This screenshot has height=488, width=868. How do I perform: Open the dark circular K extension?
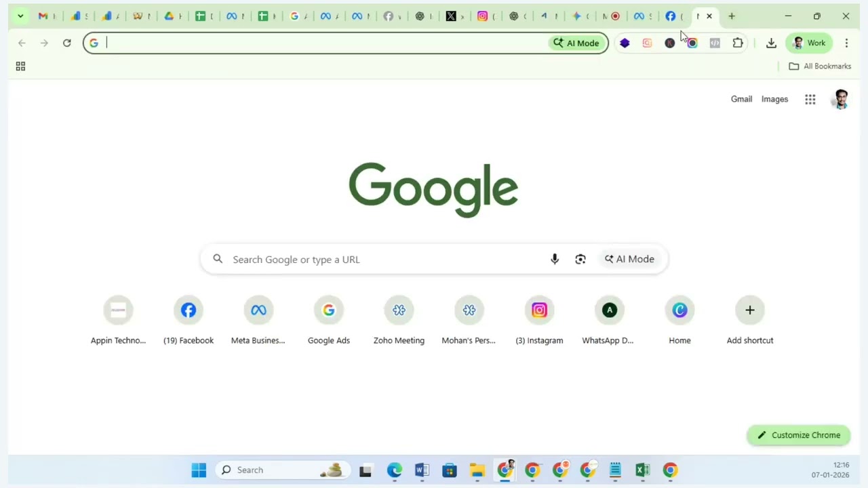click(x=669, y=43)
